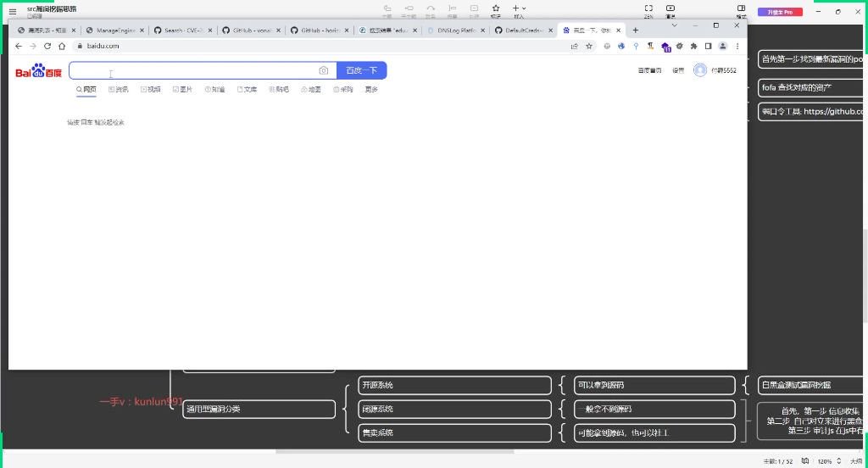Go back in browser history
Image resolution: width=868 pixels, height=468 pixels.
tap(19, 46)
